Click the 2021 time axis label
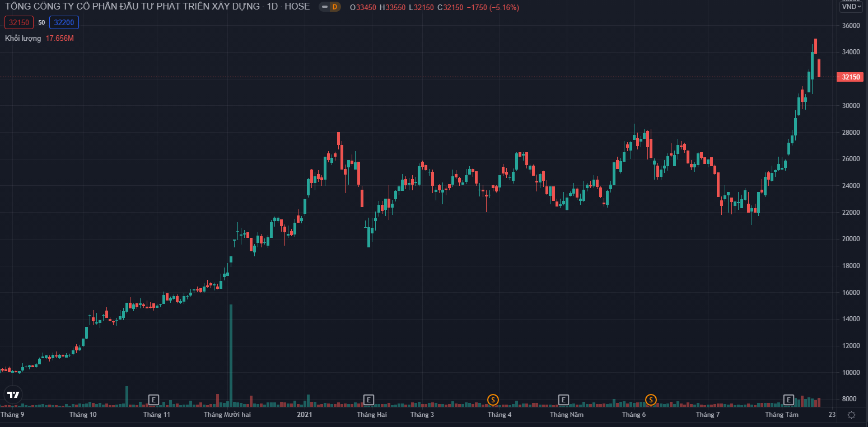Image resolution: width=868 pixels, height=427 pixels. (305, 415)
